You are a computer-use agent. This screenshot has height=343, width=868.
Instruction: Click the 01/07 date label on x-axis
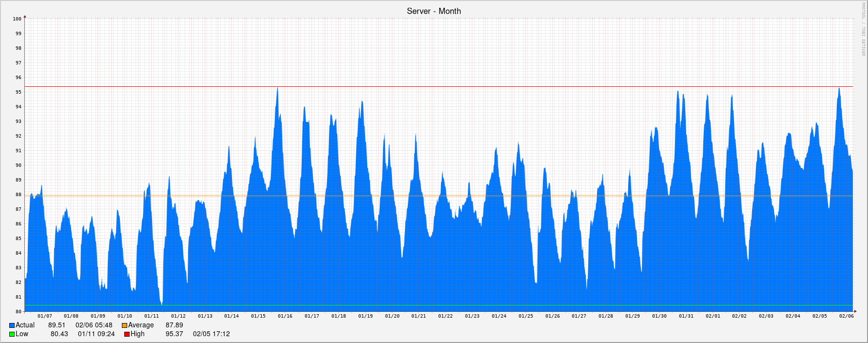[x=44, y=316]
